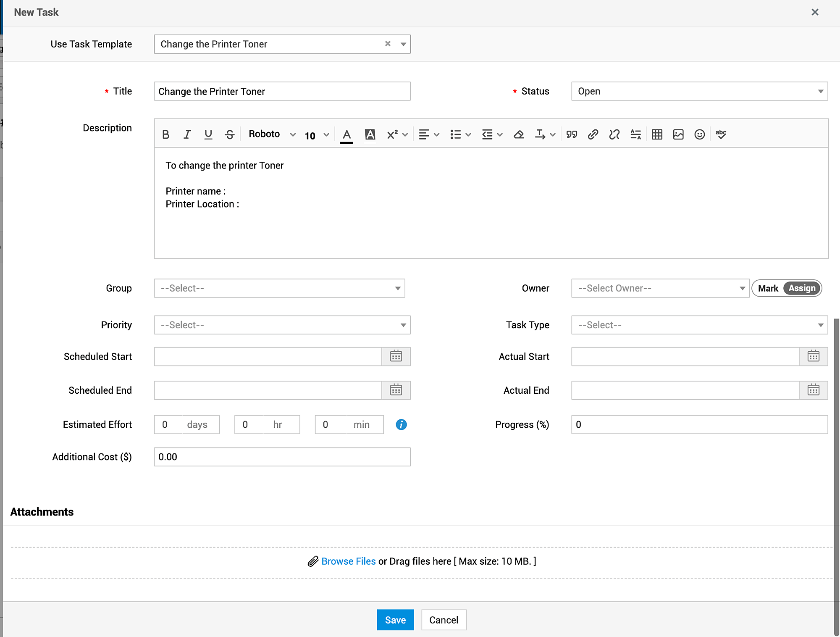The height and width of the screenshot is (637, 840).
Task: Insert a table into the description
Action: pyautogui.click(x=657, y=134)
